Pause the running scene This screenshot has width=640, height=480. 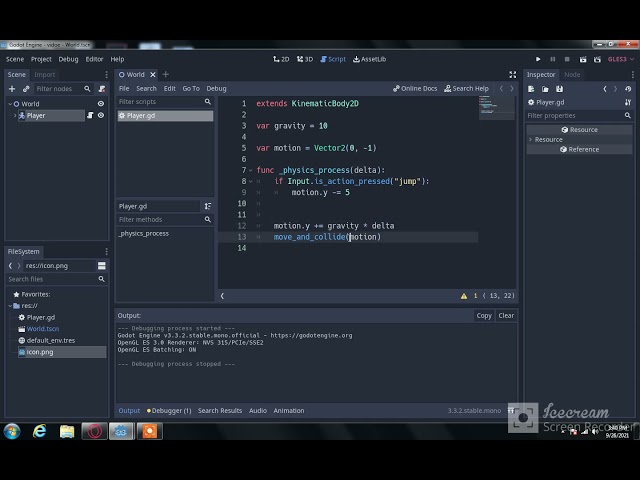(x=553, y=59)
